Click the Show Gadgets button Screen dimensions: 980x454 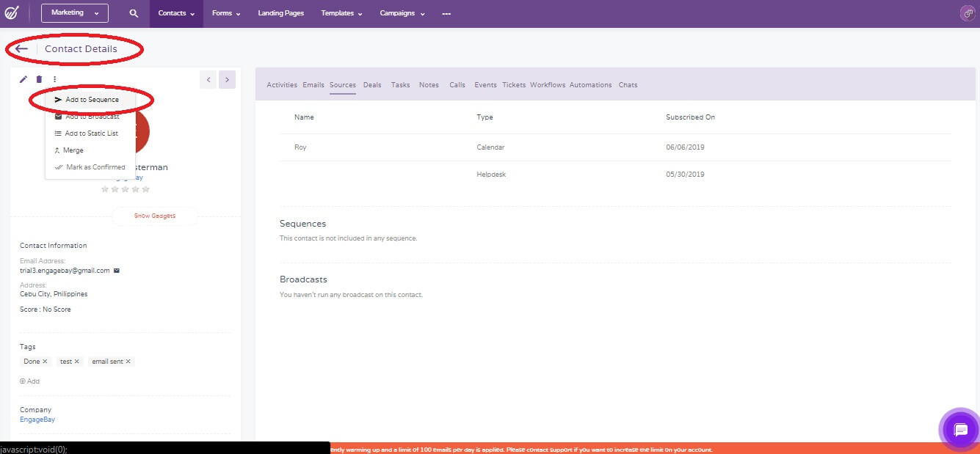154,216
